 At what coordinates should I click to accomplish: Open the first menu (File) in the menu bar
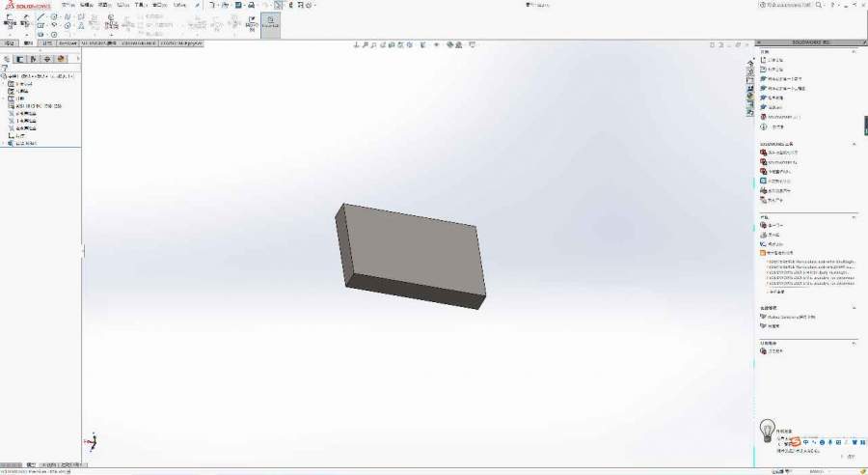point(68,5)
